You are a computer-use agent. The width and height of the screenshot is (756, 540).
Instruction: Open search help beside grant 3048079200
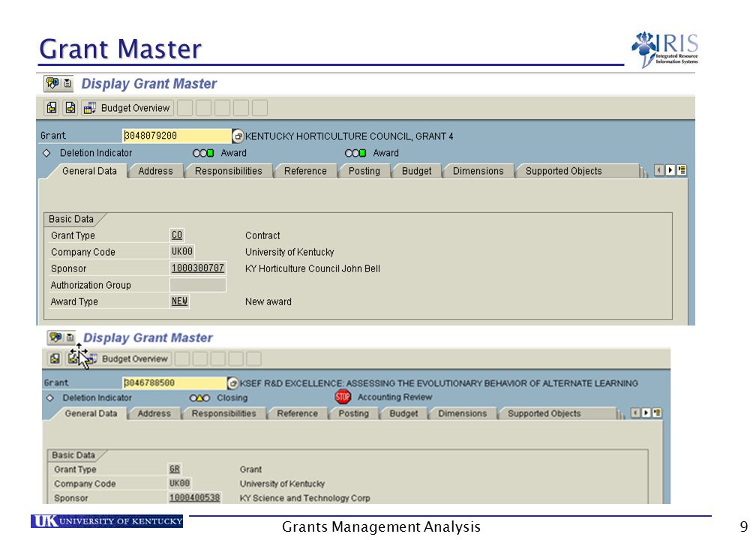(238, 136)
